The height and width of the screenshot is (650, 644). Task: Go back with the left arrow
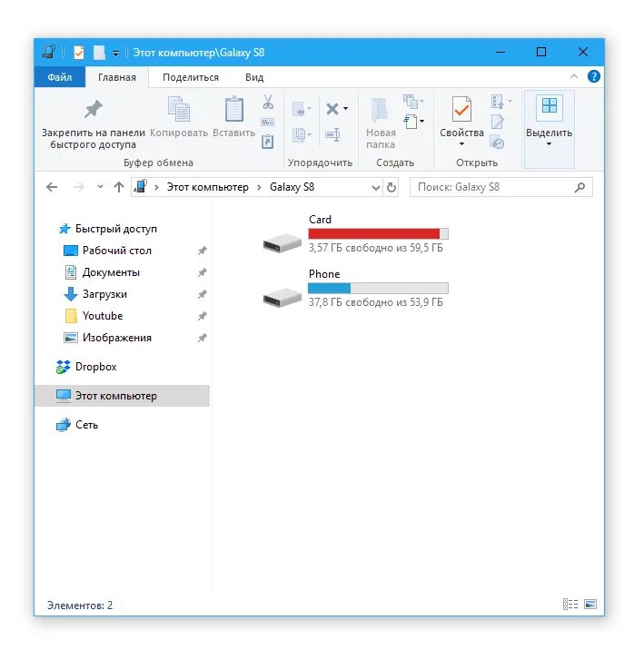pyautogui.click(x=52, y=187)
